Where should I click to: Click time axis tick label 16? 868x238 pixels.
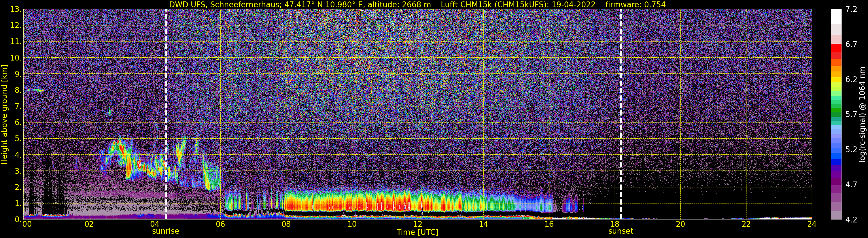(549, 224)
